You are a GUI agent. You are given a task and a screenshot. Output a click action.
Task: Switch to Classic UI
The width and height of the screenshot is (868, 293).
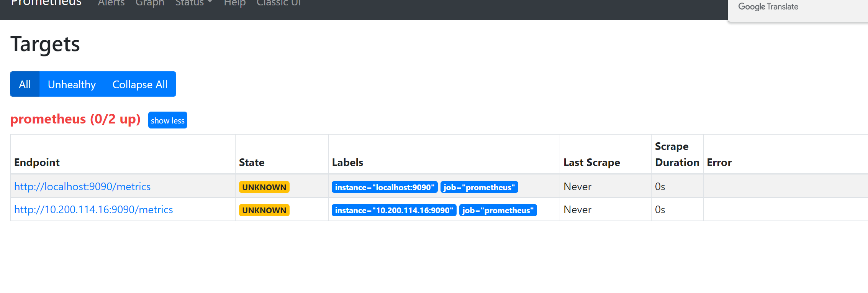(279, 3)
